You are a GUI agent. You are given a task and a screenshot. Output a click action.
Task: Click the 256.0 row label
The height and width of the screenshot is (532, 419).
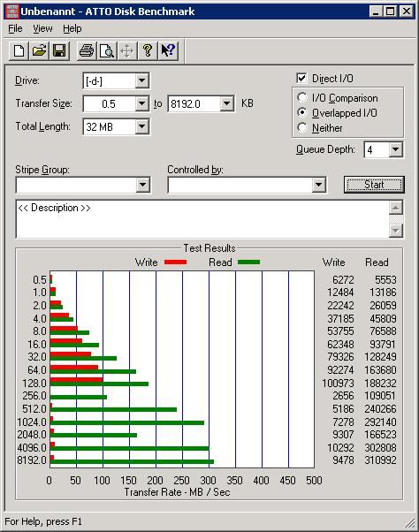(34, 396)
